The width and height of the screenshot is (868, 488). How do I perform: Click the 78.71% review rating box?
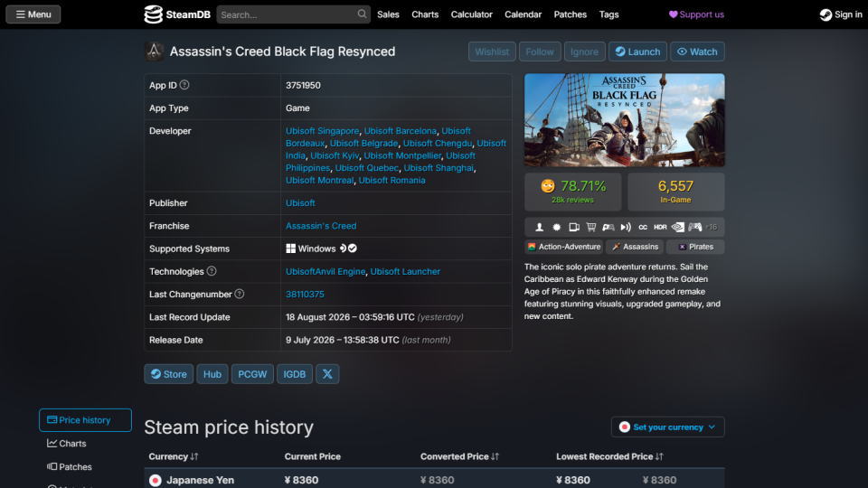coord(572,192)
